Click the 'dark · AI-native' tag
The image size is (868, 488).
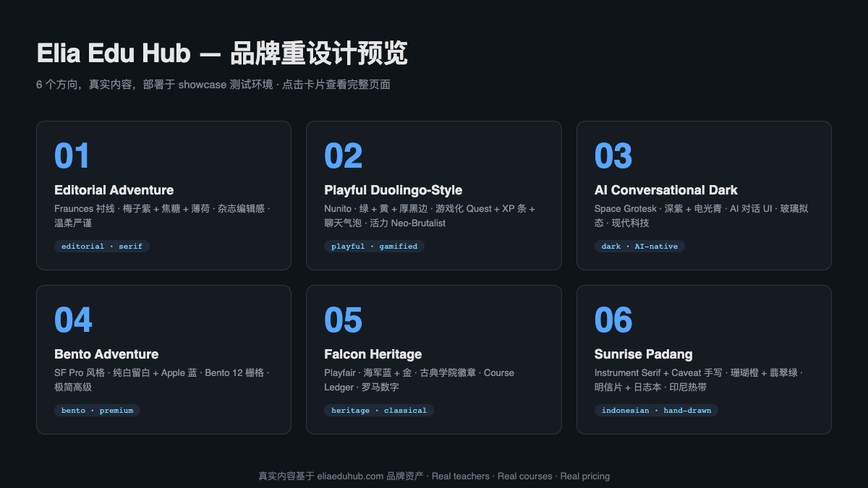pyautogui.click(x=639, y=247)
